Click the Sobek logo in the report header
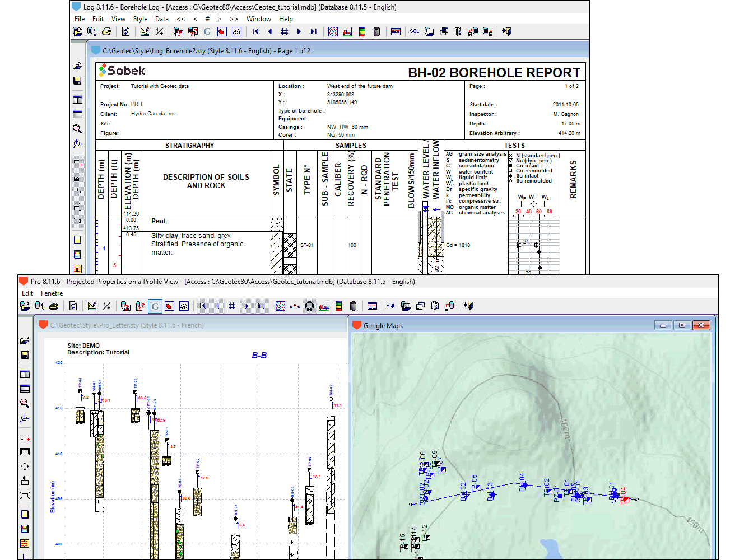Image resolution: width=744 pixels, height=560 pixels. [x=122, y=71]
